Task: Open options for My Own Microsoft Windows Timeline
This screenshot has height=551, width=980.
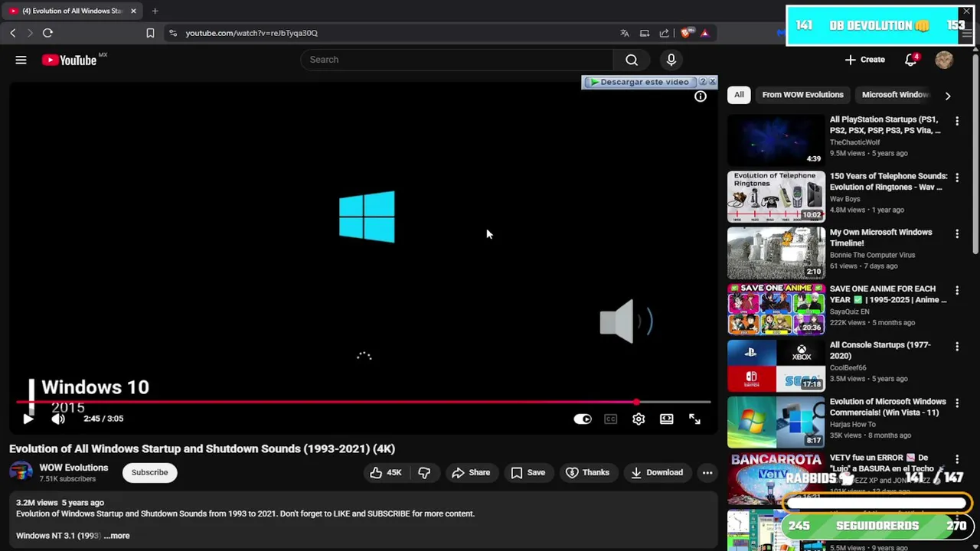Action: pyautogui.click(x=956, y=233)
